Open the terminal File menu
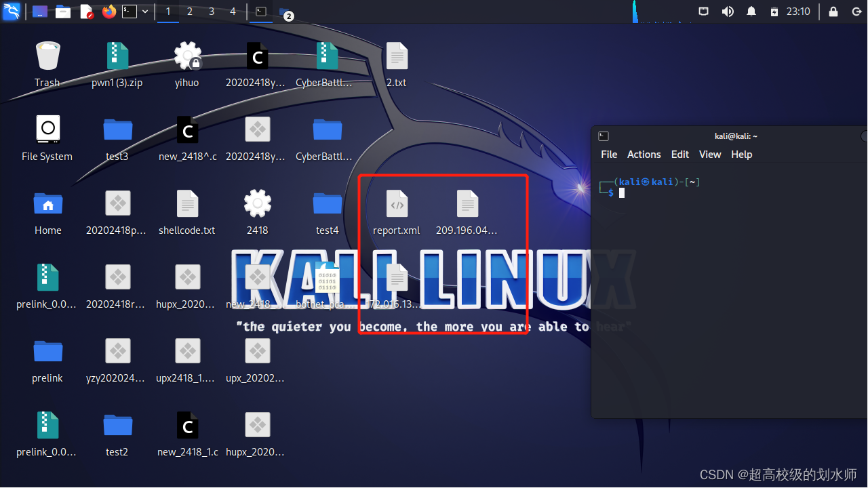868x488 pixels. (x=609, y=155)
